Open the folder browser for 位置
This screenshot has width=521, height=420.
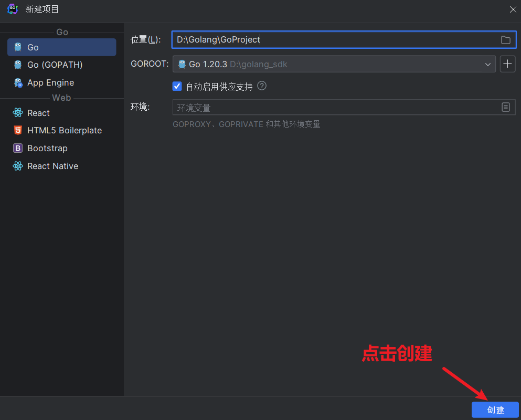click(x=505, y=39)
